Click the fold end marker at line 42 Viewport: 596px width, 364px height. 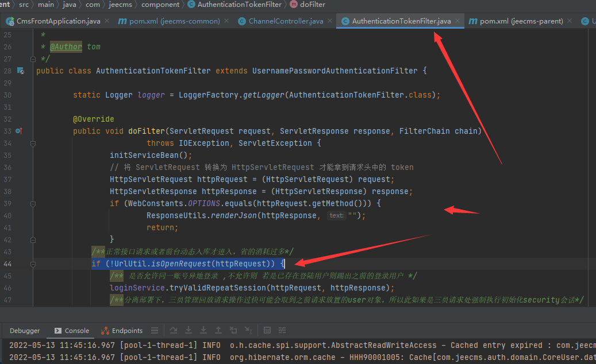coord(33,240)
